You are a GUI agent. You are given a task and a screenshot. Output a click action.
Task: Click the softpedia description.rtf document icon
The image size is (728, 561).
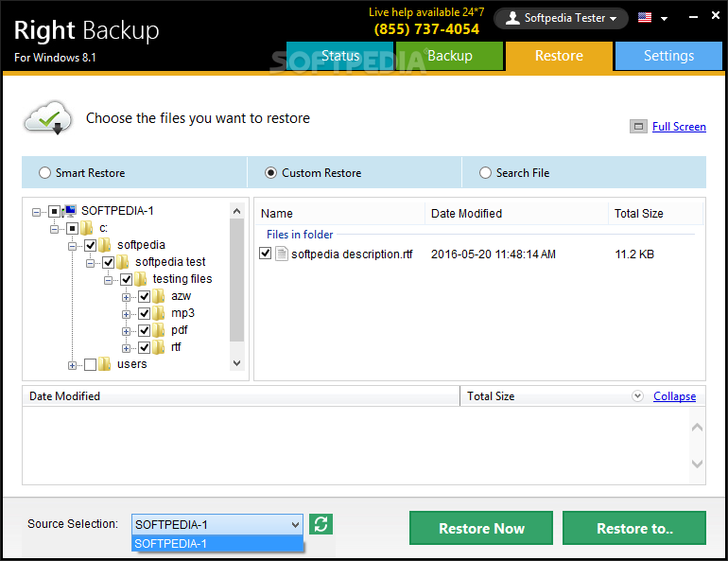[x=282, y=254]
